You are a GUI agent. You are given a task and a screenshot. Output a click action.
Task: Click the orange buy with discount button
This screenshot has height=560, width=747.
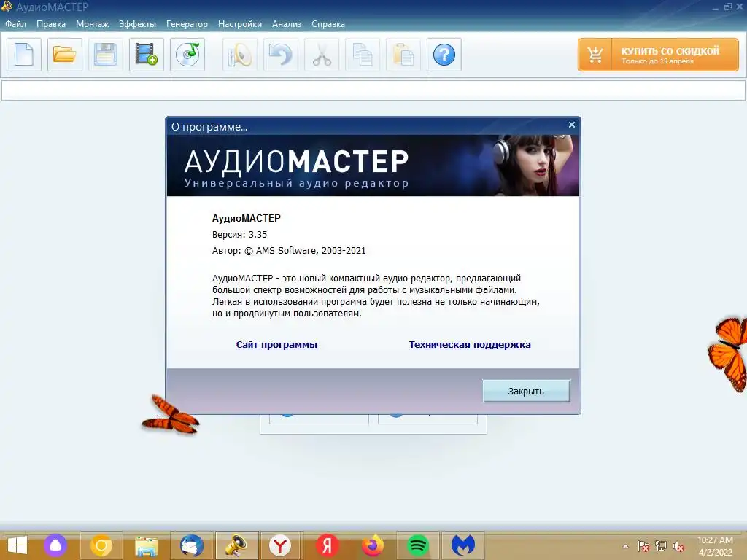(658, 55)
